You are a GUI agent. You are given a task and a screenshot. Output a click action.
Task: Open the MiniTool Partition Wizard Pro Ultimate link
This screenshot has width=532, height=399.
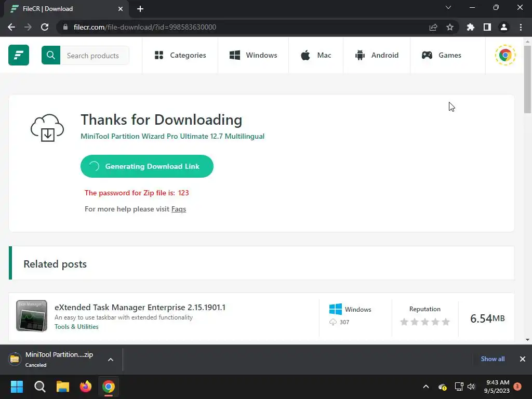[x=172, y=136]
